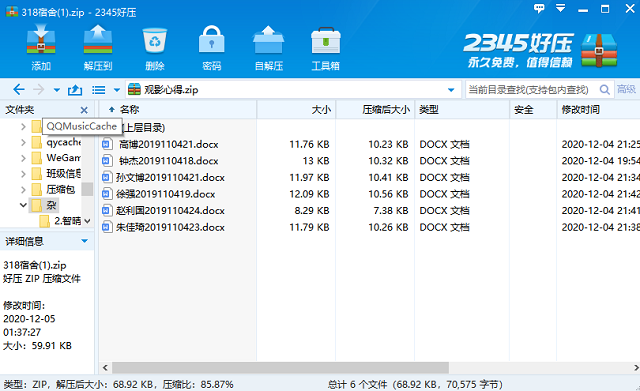Expand the qycache folder node
This screenshot has width=640, height=391.
(x=23, y=142)
